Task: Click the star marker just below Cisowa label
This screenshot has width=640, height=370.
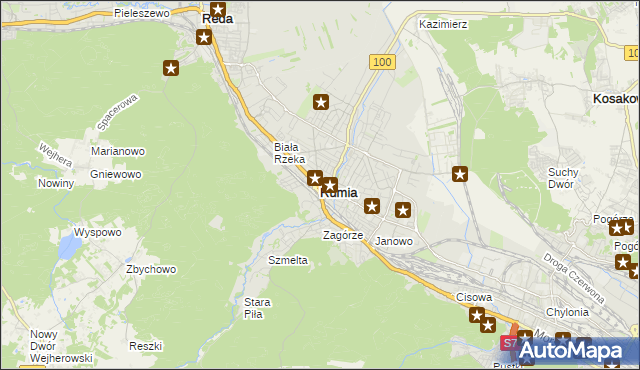Action: tap(477, 315)
